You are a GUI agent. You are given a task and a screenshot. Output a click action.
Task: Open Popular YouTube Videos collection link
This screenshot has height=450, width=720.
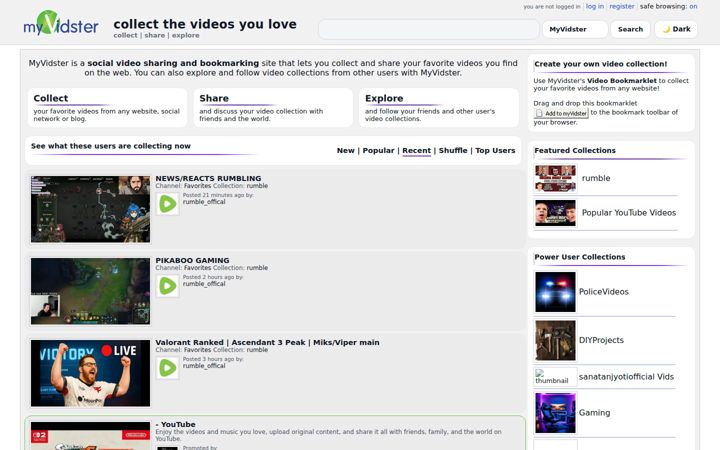(629, 213)
